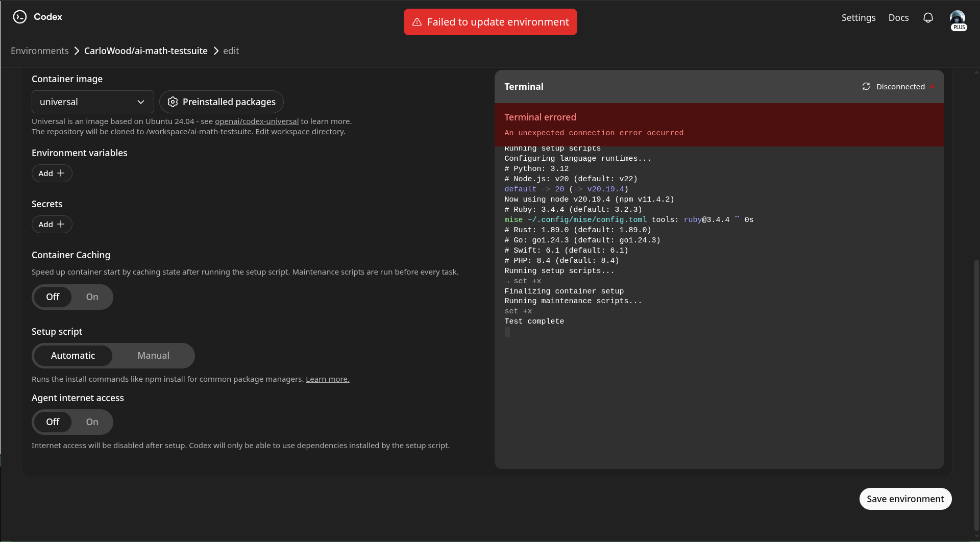Click the mise config.toml terminal line

(629, 220)
